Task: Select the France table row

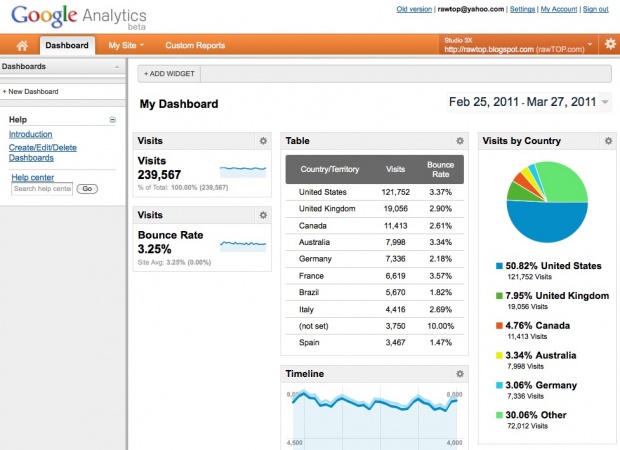Action: coord(374,276)
